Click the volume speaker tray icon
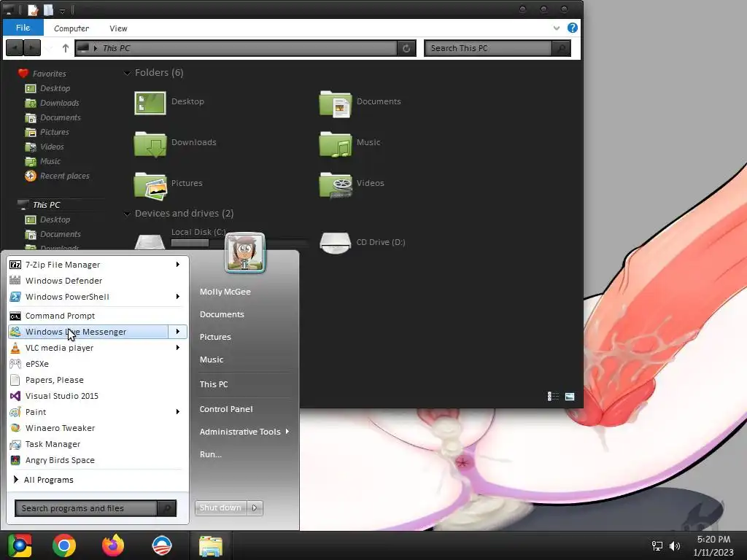Image resolution: width=747 pixels, height=560 pixels. (x=675, y=546)
